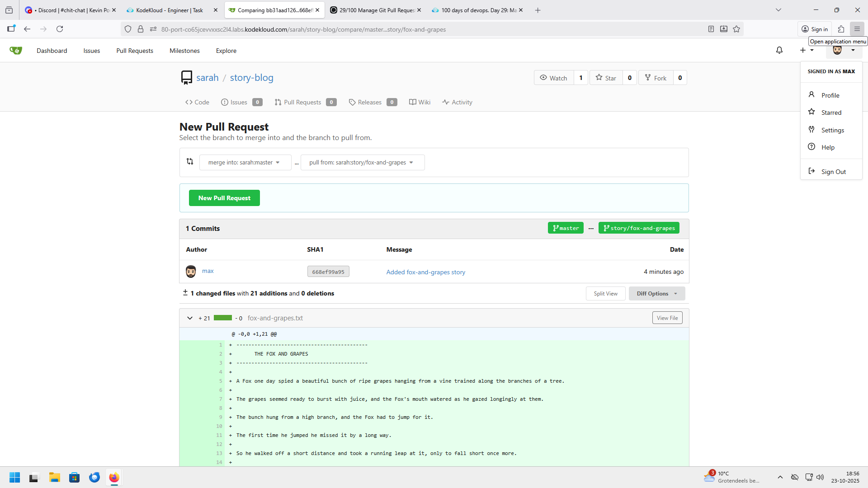Open the merge into sarah:master dropdown
This screenshot has width=868, height=488.
(x=245, y=163)
